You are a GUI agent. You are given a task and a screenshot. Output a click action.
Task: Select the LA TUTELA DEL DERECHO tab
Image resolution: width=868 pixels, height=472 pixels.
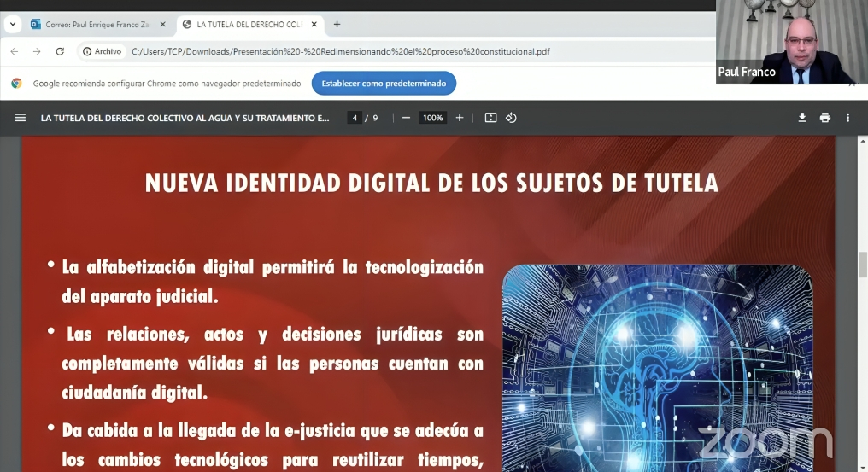(x=248, y=25)
